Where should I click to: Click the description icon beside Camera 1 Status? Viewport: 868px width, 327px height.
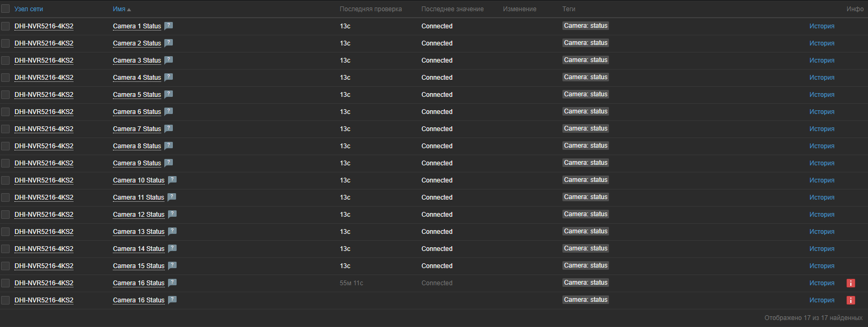pos(169,26)
